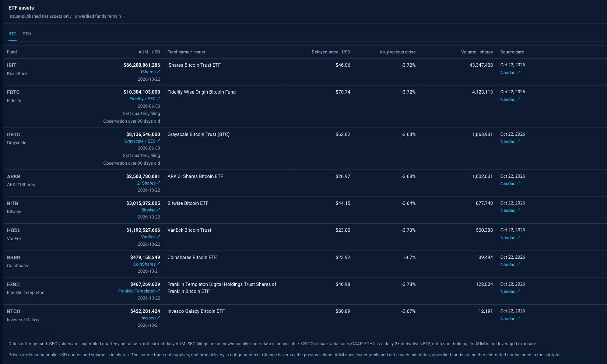Click the IBIT fund ticker
Image resolution: width=607 pixels, height=364 pixels.
(12, 65)
